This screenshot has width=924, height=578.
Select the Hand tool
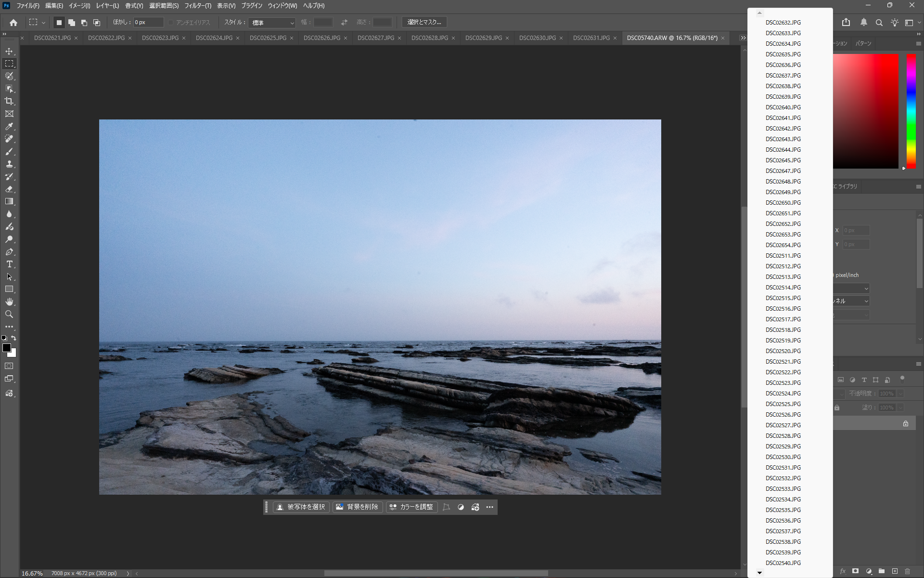coord(9,302)
